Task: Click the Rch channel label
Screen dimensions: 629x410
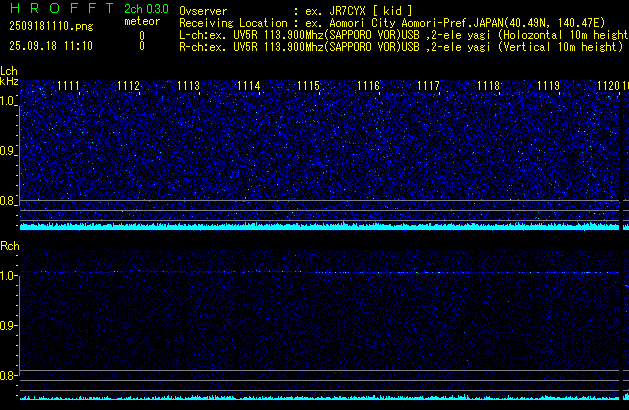Action: click(x=9, y=246)
